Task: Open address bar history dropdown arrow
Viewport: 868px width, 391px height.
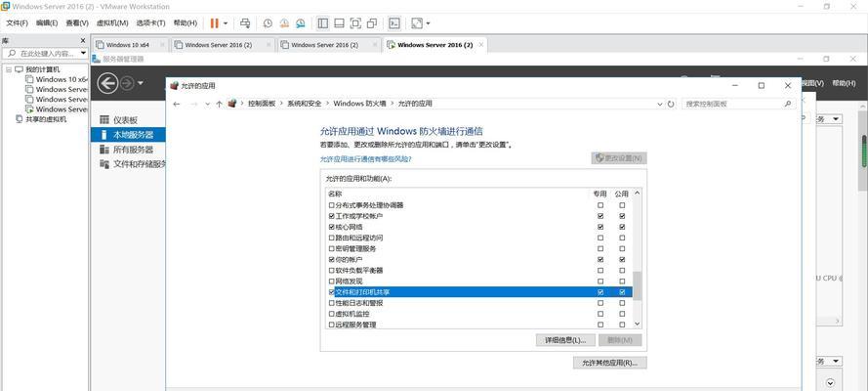Action: click(x=660, y=104)
